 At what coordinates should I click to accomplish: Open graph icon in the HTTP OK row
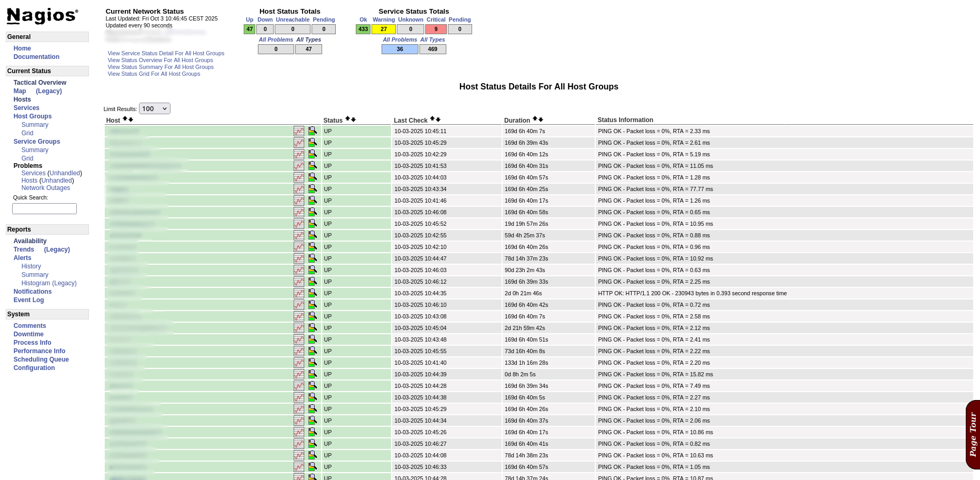pyautogui.click(x=299, y=293)
